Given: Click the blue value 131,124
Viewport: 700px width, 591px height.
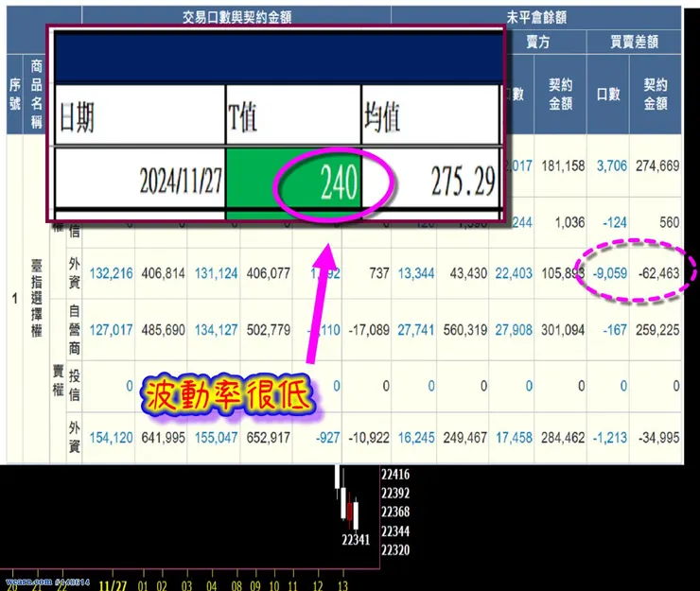Looking at the screenshot, I should (216, 273).
